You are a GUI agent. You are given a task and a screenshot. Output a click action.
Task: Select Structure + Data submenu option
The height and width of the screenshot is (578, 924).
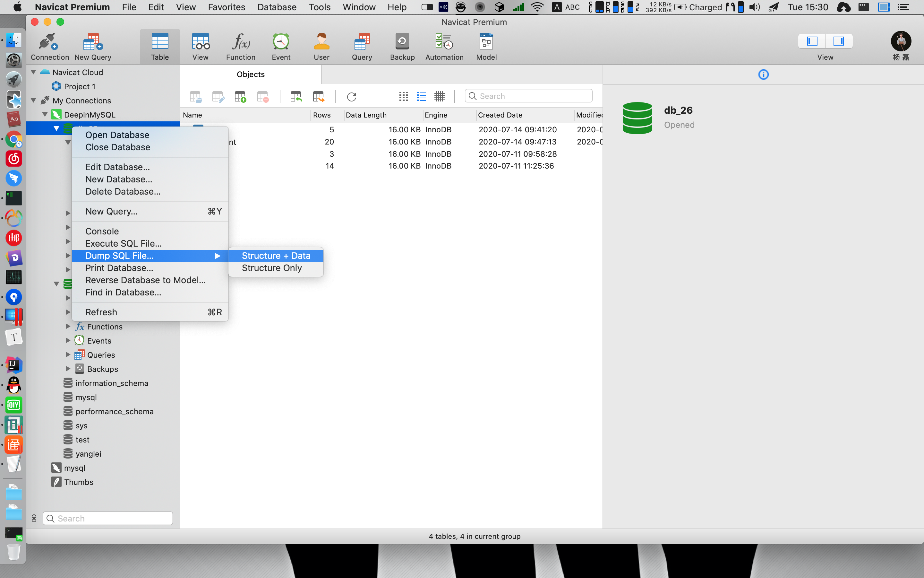click(276, 256)
